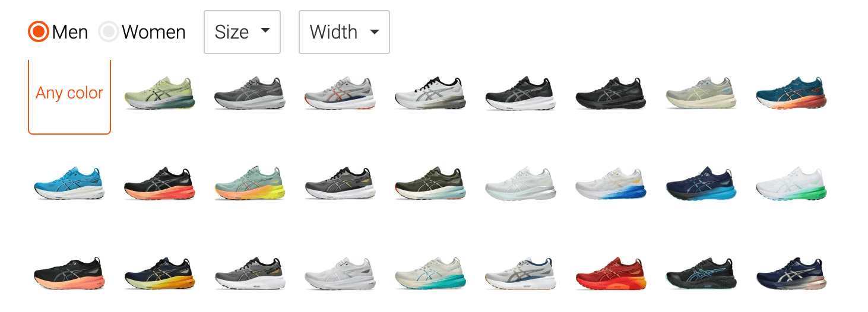868x312 pixels.
Task: Select the Men radio button
Action: click(39, 31)
